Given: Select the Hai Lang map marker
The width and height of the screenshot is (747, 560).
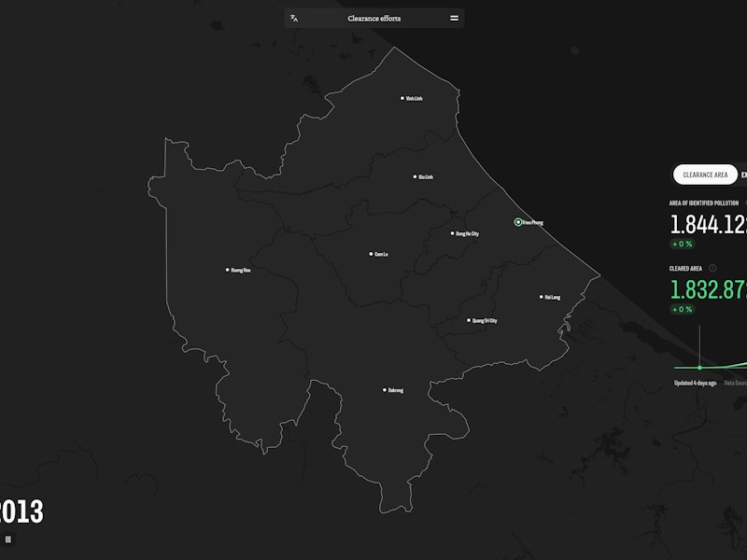Looking at the screenshot, I should [542, 297].
